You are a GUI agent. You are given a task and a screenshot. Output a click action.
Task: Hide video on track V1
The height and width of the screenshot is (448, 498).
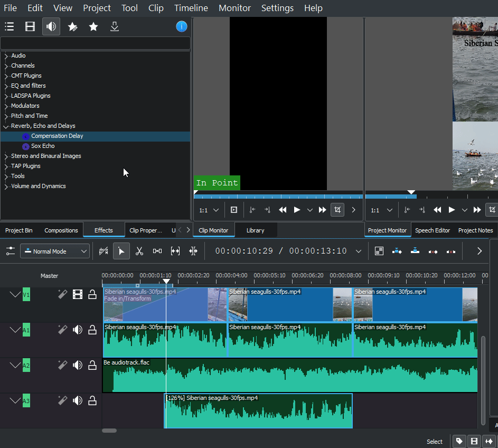click(x=78, y=294)
